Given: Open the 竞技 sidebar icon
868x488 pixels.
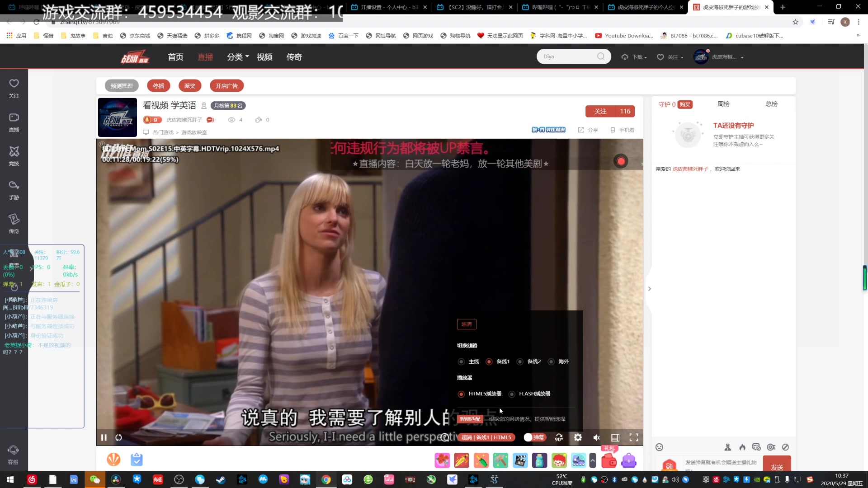Looking at the screenshot, I should pyautogui.click(x=14, y=156).
